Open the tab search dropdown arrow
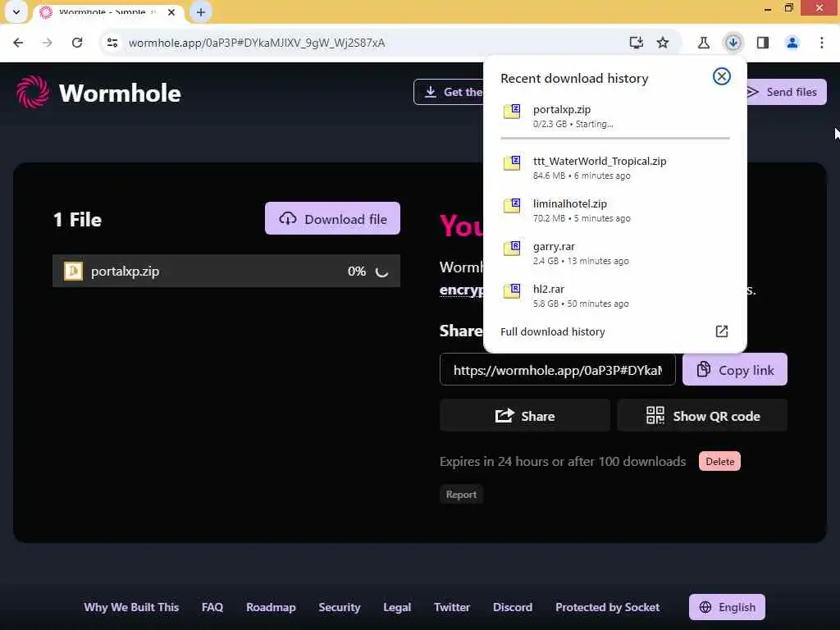This screenshot has height=630, width=840. [16, 11]
